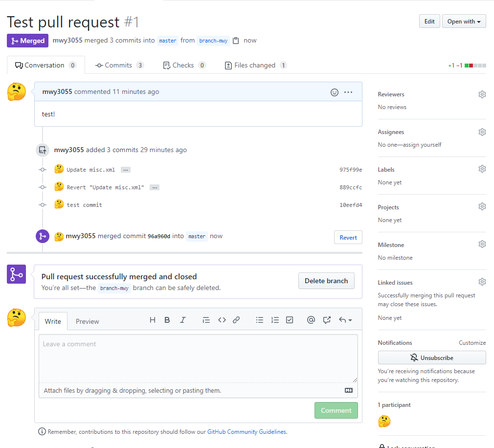Screen dimensions: 494x448
Task: Open Milestone settings gear
Action: (x=482, y=244)
